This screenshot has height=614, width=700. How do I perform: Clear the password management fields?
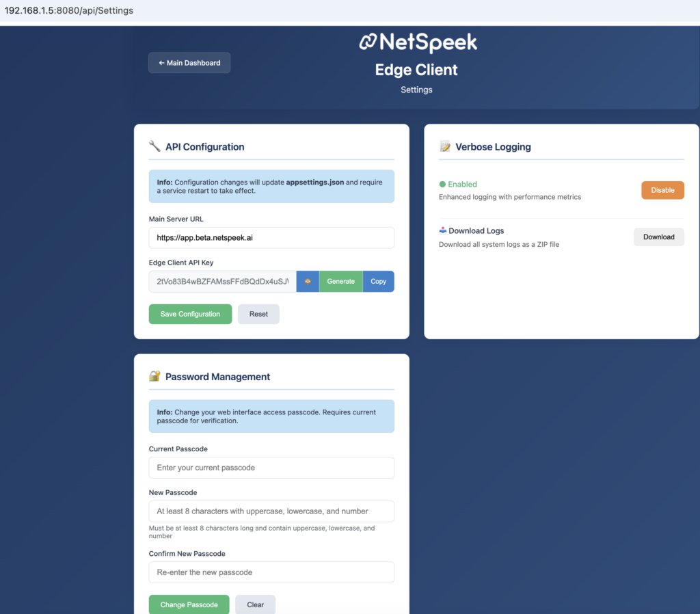click(255, 604)
